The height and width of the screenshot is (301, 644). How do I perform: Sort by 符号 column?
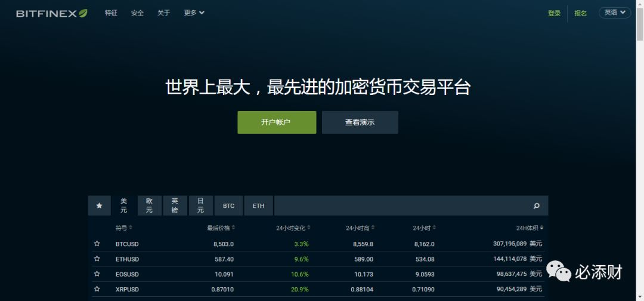pyautogui.click(x=123, y=228)
